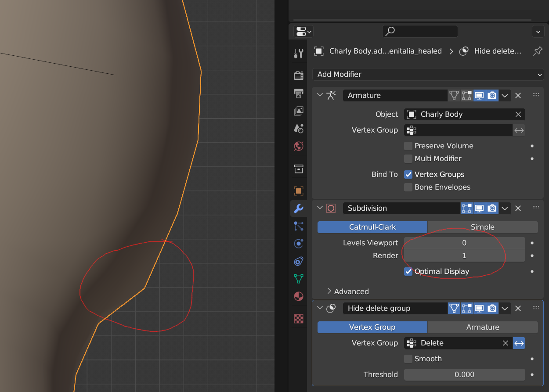The height and width of the screenshot is (392, 549).
Task: Open the checkered Texture properties
Action: pyautogui.click(x=299, y=319)
